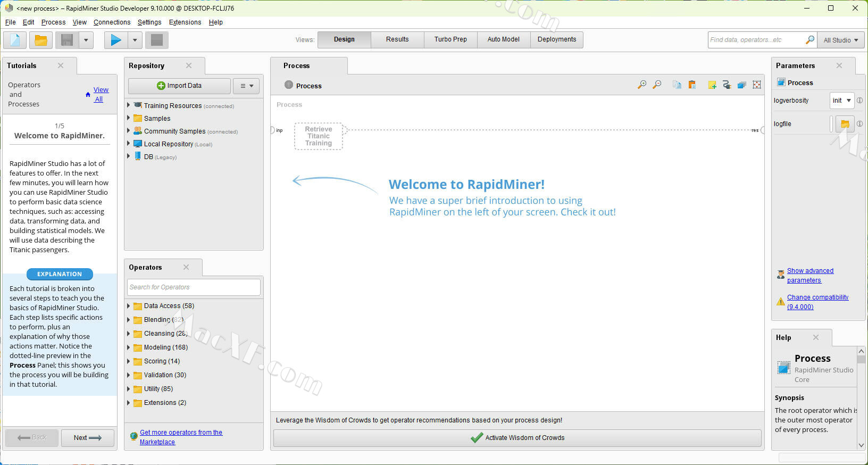Image resolution: width=868 pixels, height=465 pixels.
Task: Click Activate Wisdom of Crowds button
Action: 518,438
